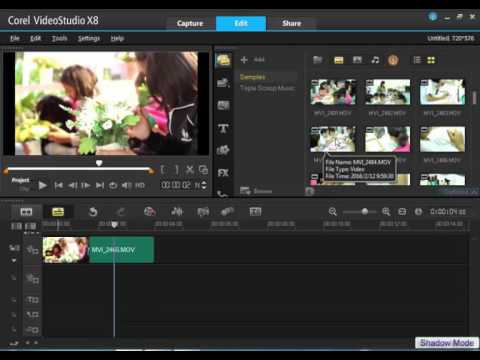Click the Import Media Files folder icon

point(318,60)
